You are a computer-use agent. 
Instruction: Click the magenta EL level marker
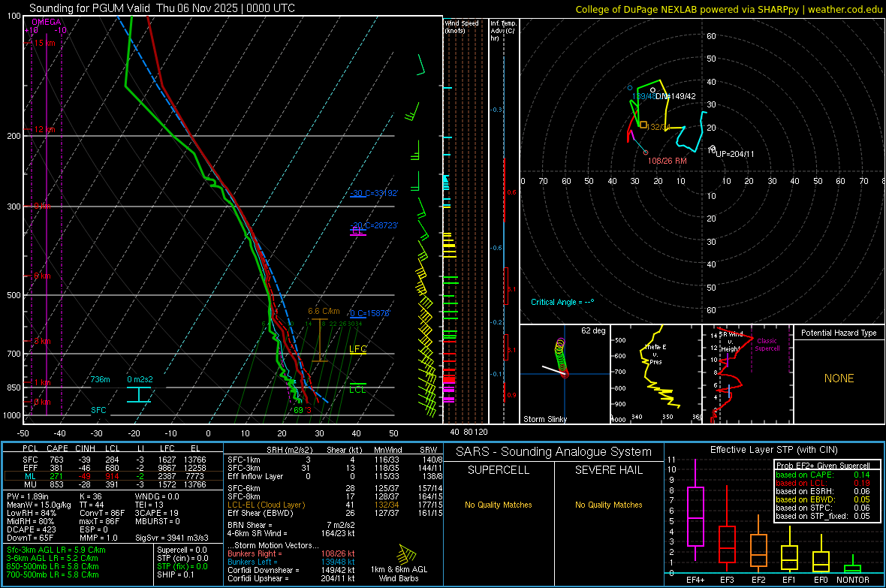[x=357, y=232]
